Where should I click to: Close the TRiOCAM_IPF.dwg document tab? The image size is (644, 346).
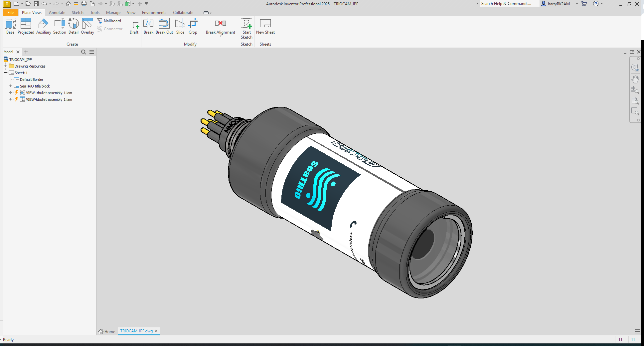156,331
